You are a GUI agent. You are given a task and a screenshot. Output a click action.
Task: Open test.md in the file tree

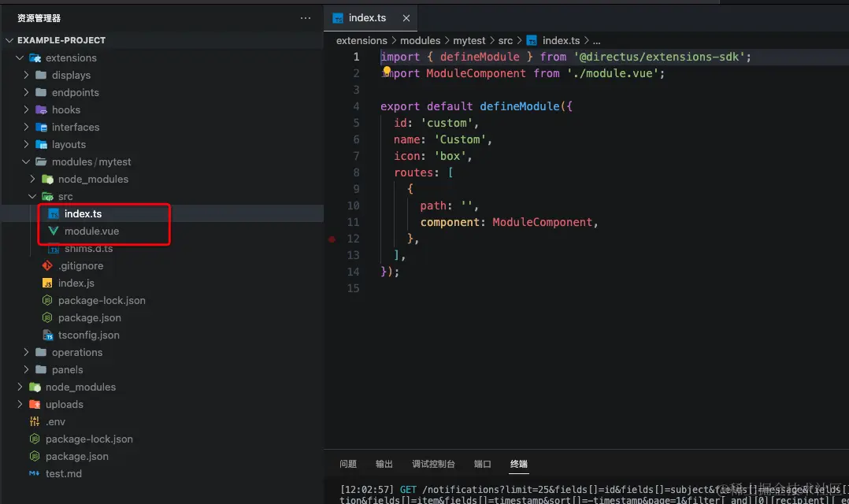pos(63,474)
